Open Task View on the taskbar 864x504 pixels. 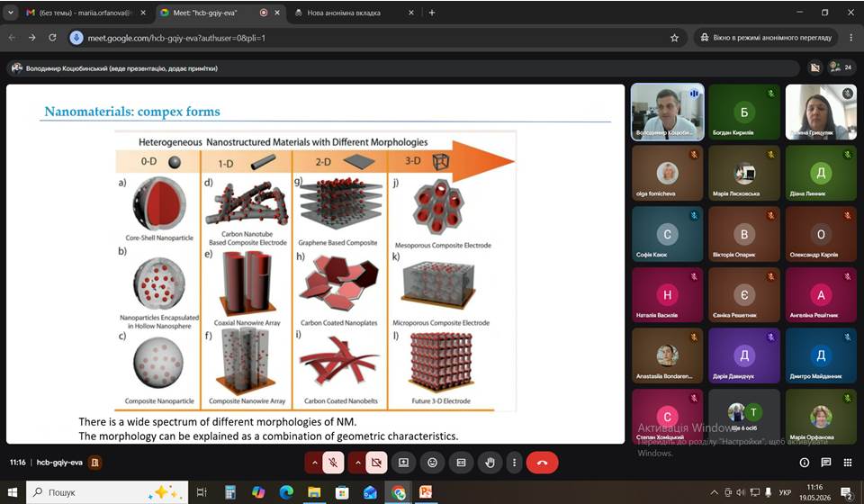(202, 492)
